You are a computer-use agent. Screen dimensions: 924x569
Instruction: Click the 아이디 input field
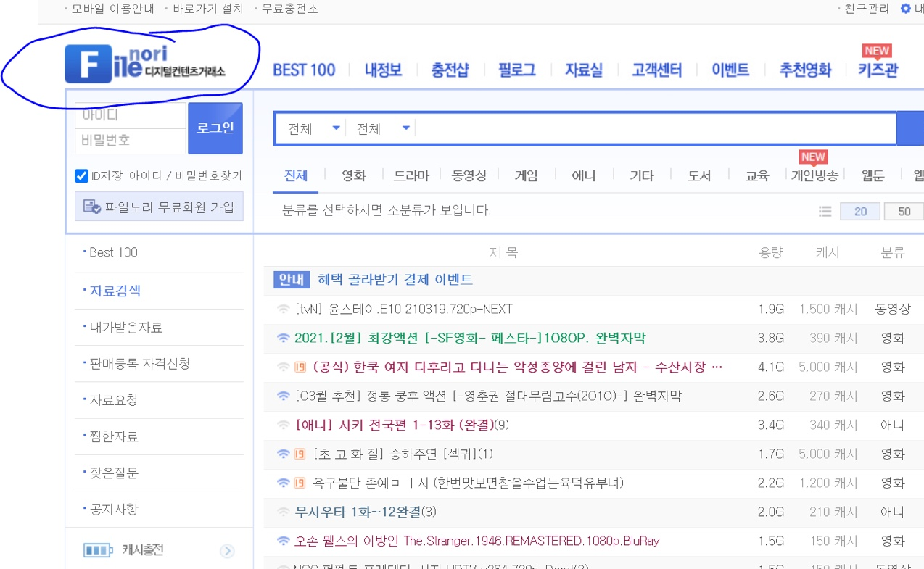(x=131, y=115)
